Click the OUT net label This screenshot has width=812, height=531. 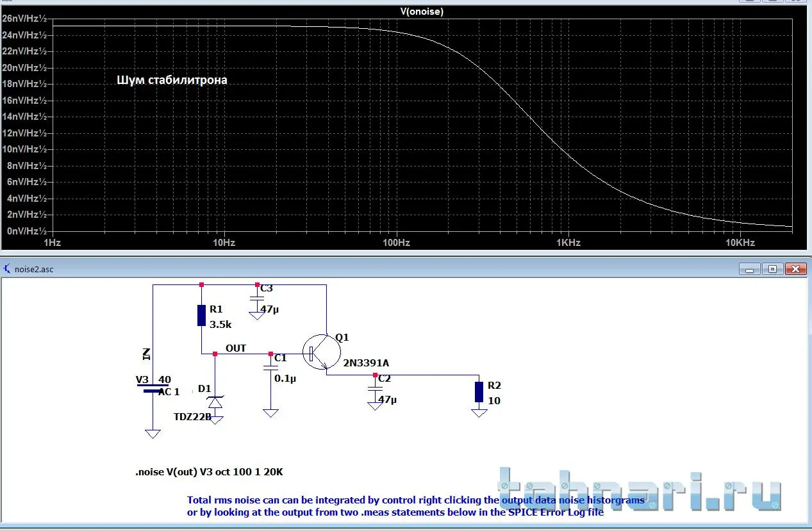(x=235, y=348)
